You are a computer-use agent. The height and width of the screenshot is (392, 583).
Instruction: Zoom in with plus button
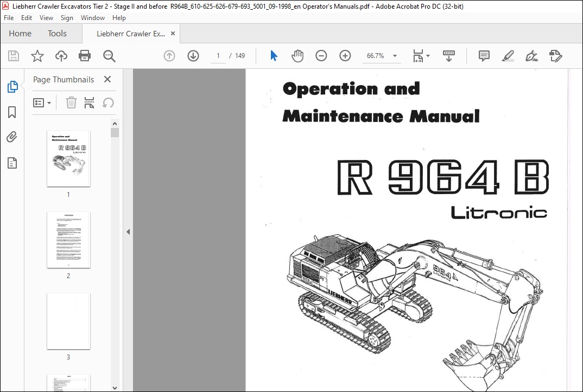click(x=345, y=56)
